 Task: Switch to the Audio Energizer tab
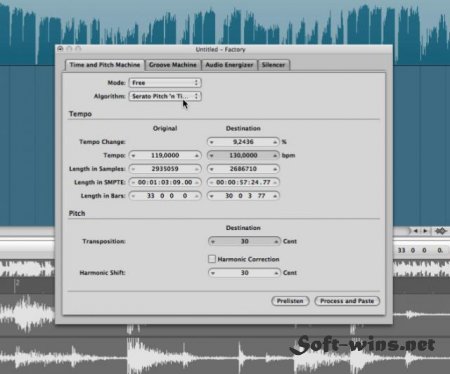coord(229,65)
